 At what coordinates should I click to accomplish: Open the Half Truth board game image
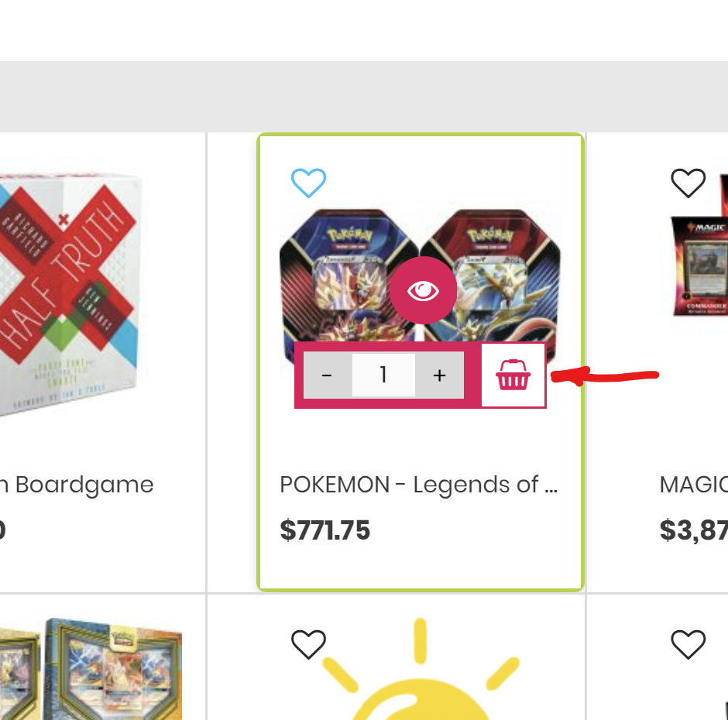(70, 293)
